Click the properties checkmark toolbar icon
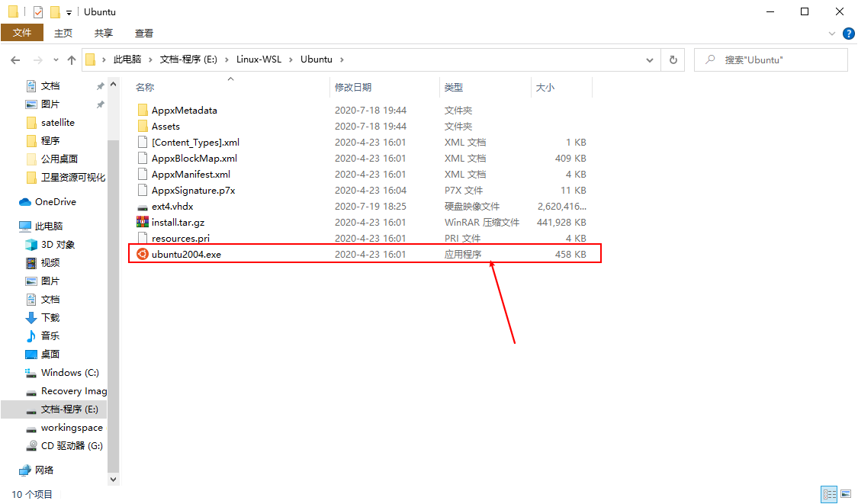Screen dimensions: 858x504 pos(38,11)
